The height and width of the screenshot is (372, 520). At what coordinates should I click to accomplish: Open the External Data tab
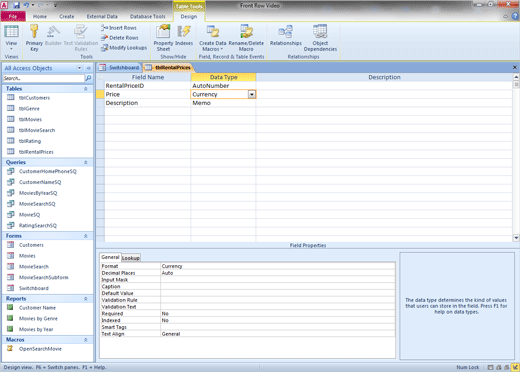[x=102, y=16]
